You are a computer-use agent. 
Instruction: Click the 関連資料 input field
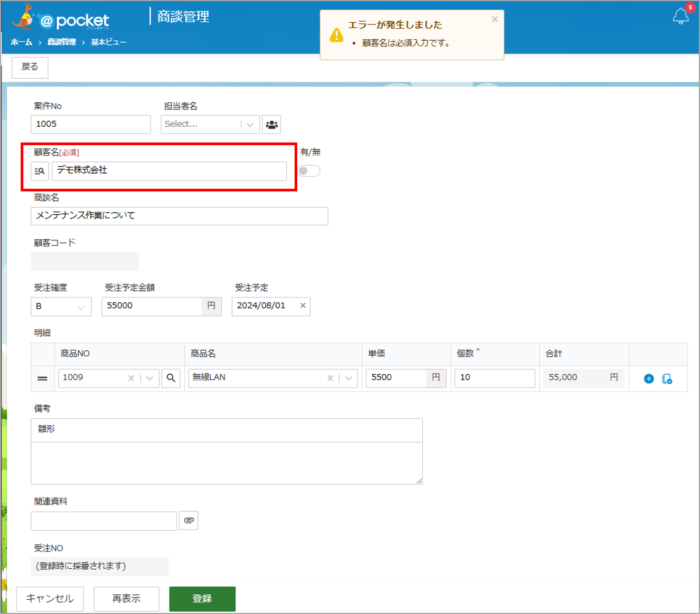(x=104, y=521)
